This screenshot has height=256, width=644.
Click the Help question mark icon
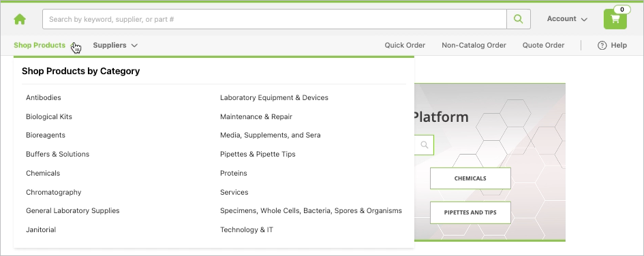click(x=602, y=46)
